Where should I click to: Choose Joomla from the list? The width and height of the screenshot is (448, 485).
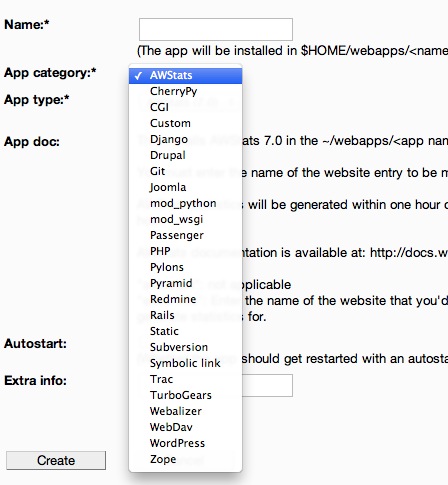coord(185,187)
